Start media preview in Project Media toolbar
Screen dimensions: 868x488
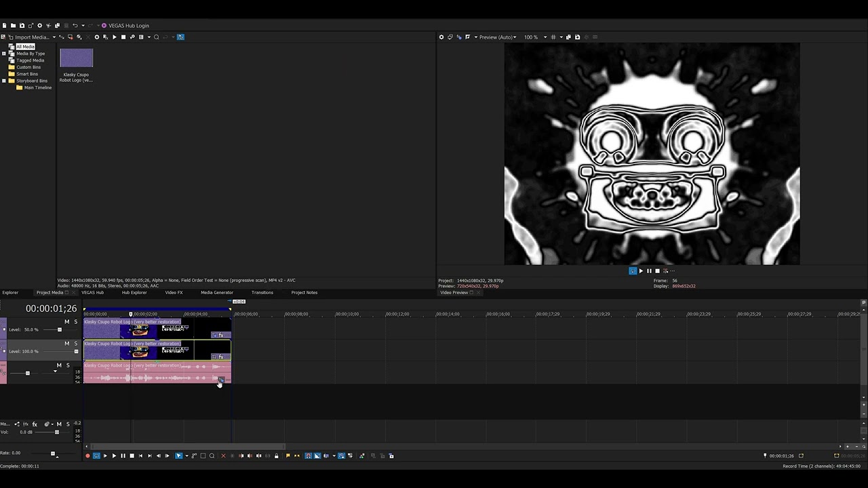[x=114, y=37]
